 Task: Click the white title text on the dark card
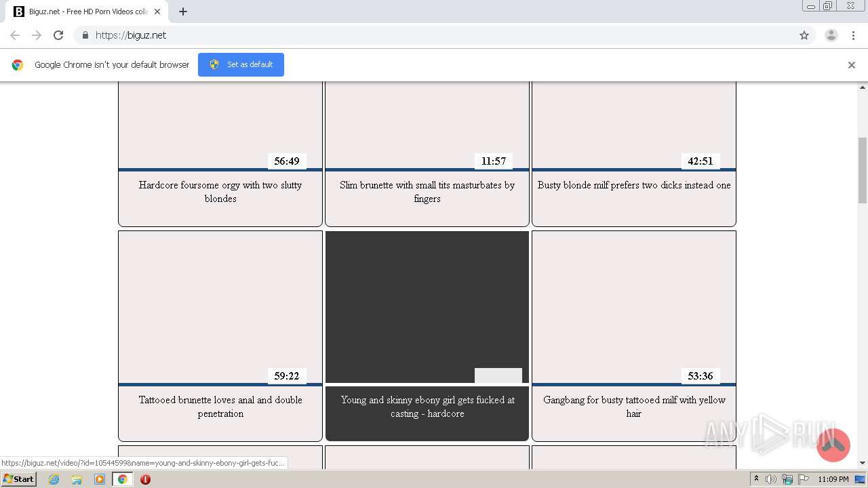[427, 407]
